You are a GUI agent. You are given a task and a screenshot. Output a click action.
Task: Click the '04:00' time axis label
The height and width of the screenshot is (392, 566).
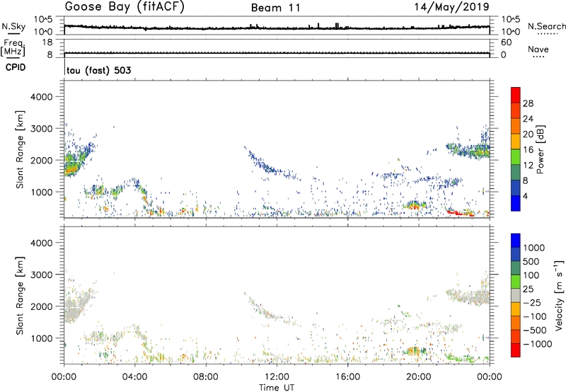pyautogui.click(x=134, y=377)
